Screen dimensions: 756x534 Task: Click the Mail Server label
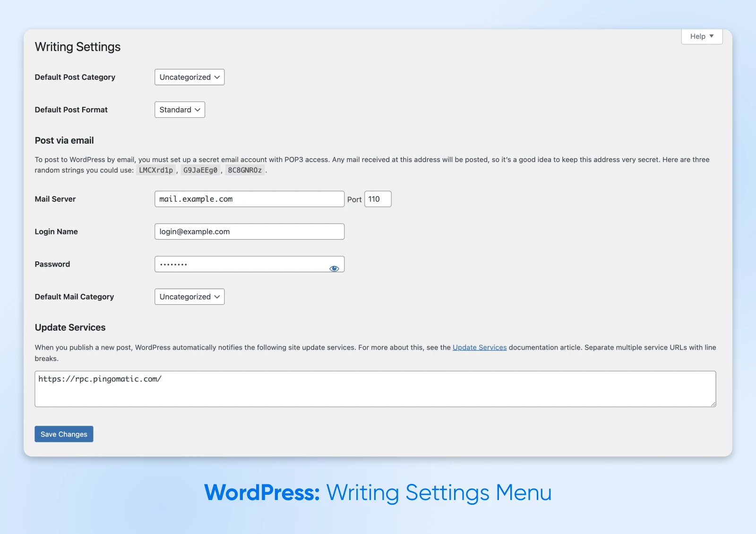click(x=55, y=199)
